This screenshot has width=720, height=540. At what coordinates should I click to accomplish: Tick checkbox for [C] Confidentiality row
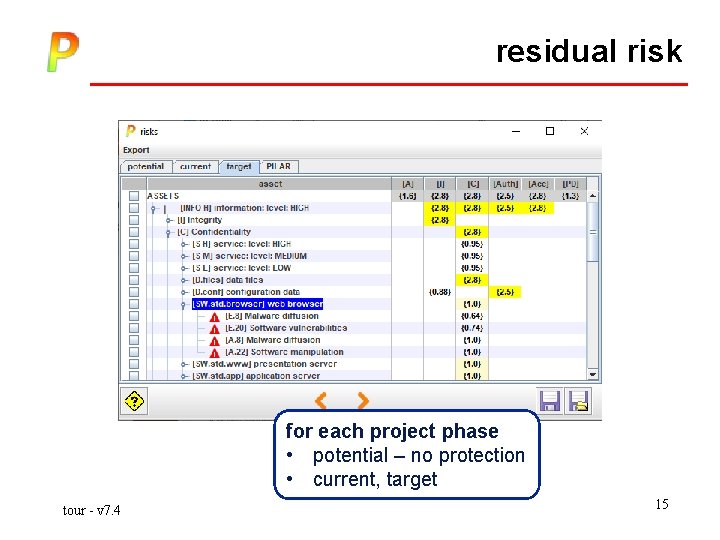(134, 232)
